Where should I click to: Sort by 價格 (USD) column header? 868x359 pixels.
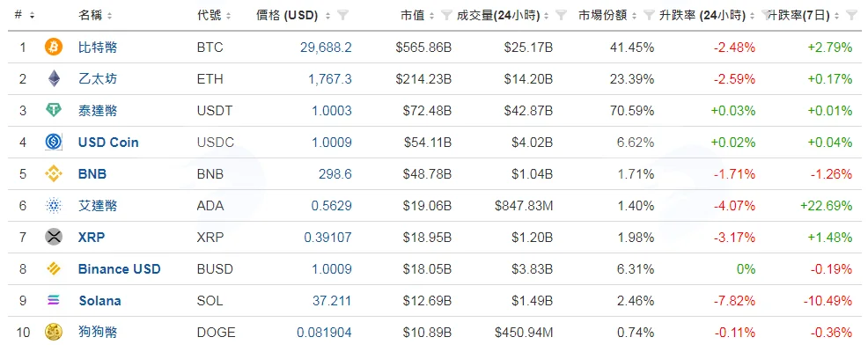tap(293, 16)
